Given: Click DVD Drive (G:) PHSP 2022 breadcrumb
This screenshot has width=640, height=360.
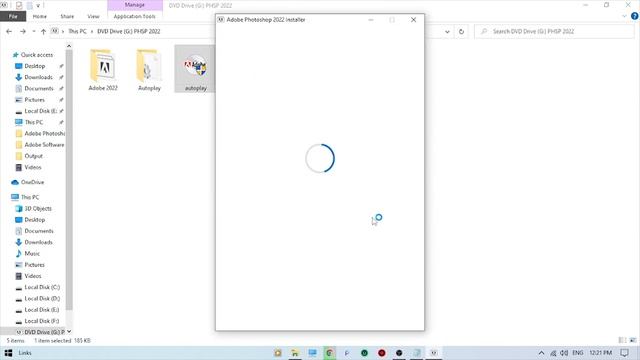Looking at the screenshot, I should click(x=129, y=31).
